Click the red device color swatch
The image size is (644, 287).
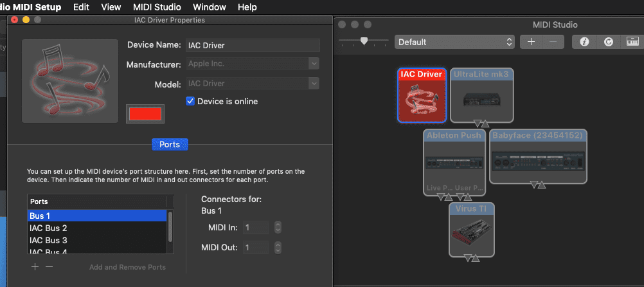coord(145,114)
